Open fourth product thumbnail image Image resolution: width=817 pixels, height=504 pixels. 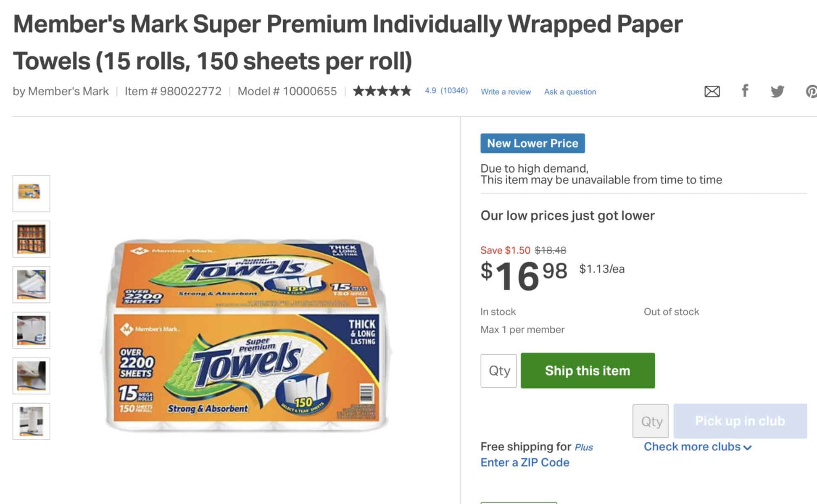(31, 330)
